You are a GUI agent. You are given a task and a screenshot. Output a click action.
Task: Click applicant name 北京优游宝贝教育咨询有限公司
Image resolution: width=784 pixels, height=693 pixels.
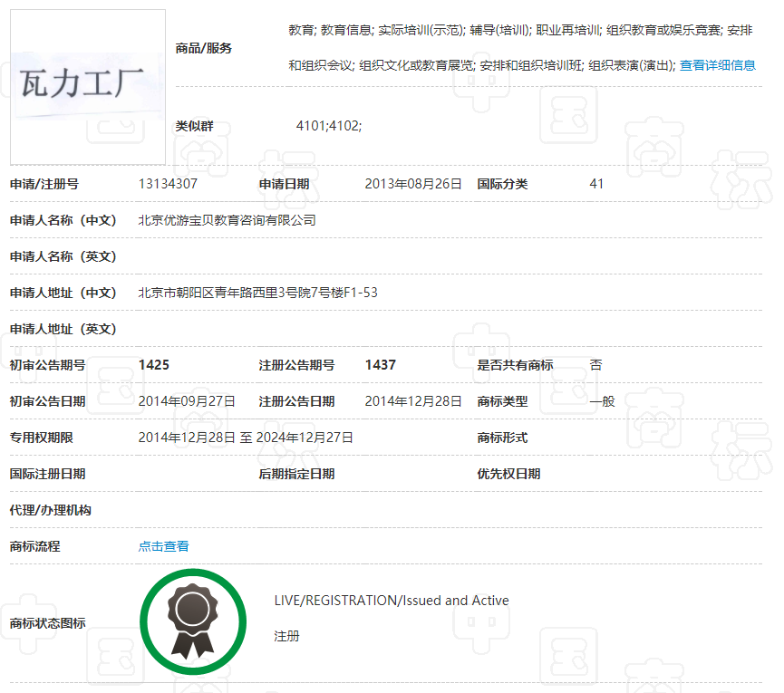227,220
